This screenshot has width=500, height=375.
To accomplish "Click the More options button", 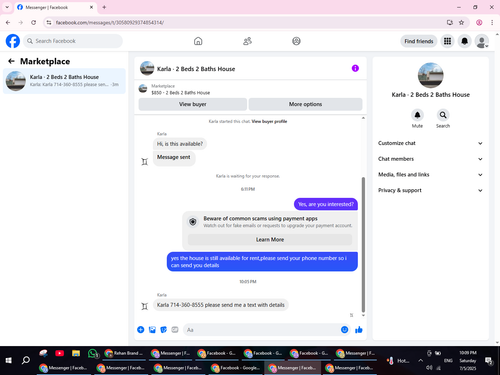I will pyautogui.click(x=305, y=104).
